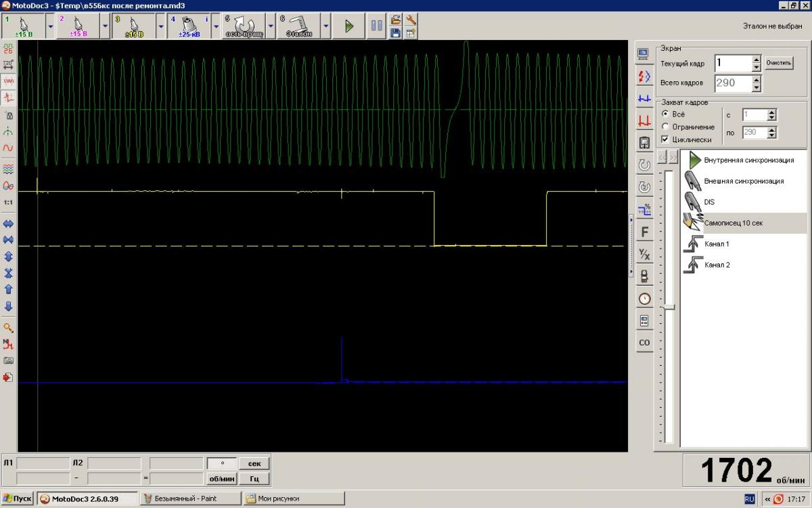
Task: Click the green start acquisition play button
Action: pyautogui.click(x=349, y=26)
